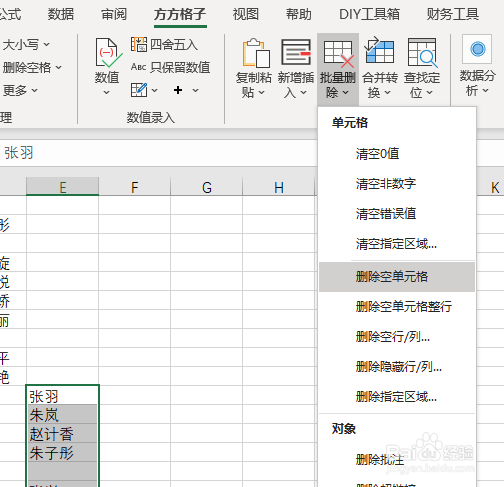504x487 pixels.
Task: Open the dropdown arrow beside plus icon
Action: 195,90
